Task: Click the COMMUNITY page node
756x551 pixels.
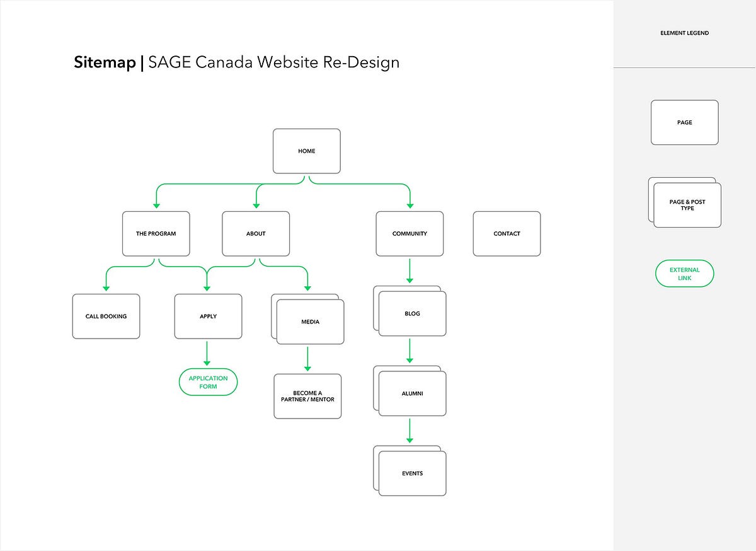Action: [x=409, y=234]
